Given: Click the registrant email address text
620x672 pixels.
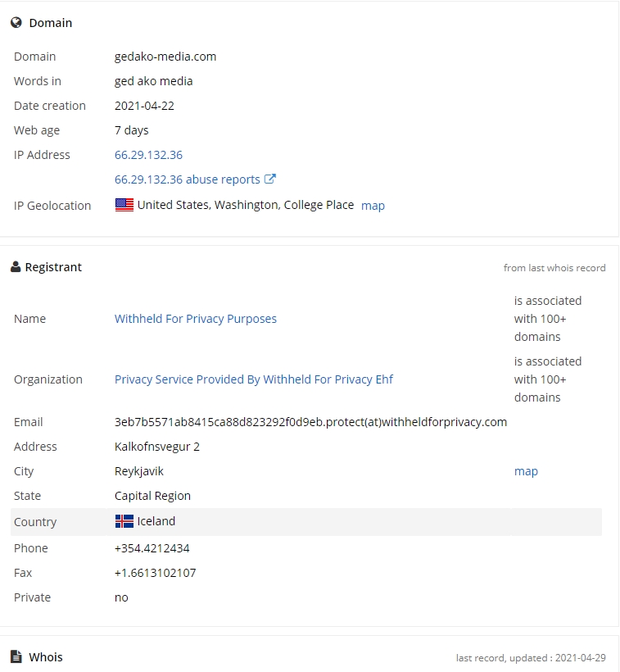Looking at the screenshot, I should [x=310, y=422].
